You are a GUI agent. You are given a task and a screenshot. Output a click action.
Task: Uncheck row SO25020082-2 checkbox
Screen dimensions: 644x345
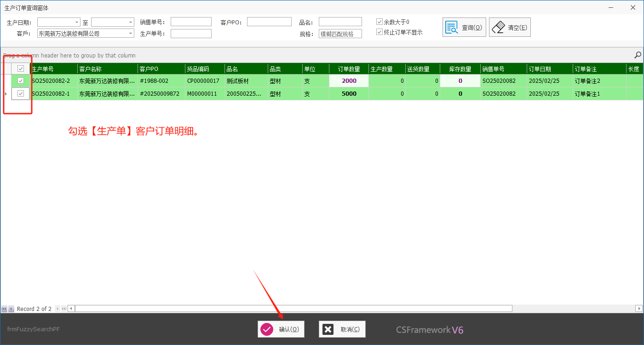click(x=21, y=81)
